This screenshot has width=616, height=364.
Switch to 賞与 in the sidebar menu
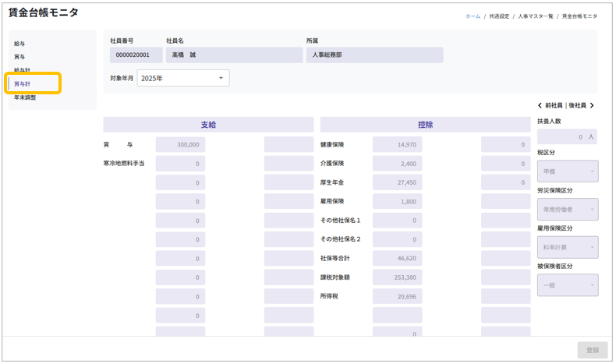click(19, 57)
